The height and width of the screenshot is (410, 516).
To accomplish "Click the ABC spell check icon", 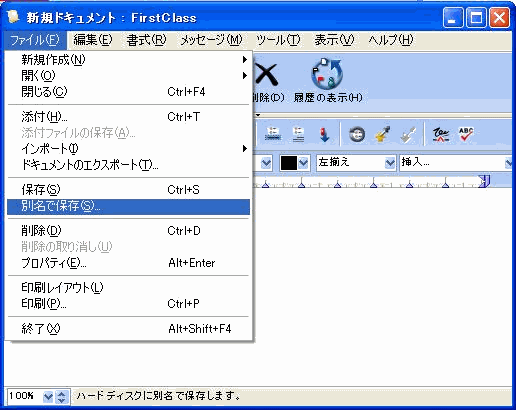I will tap(466, 135).
